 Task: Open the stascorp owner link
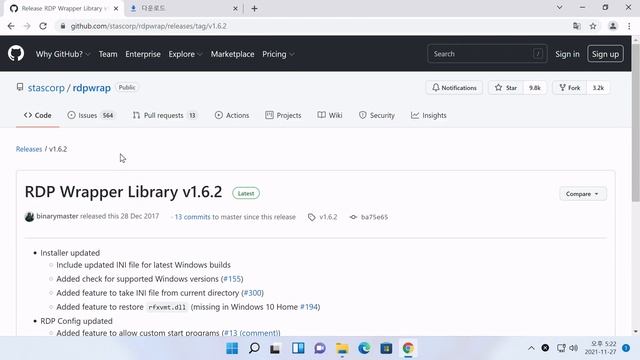46,88
